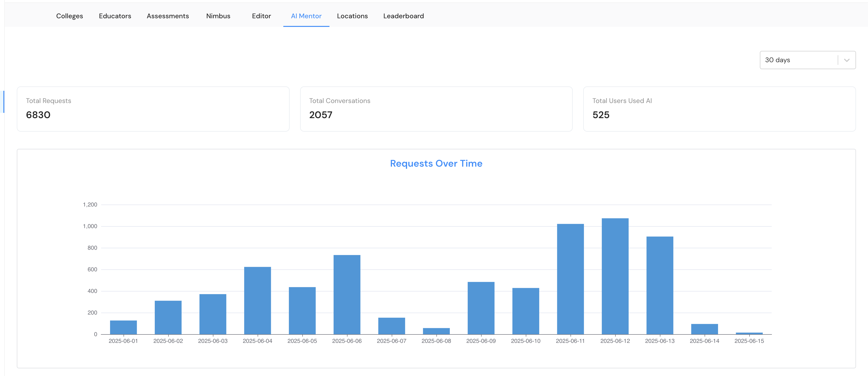Open the Locations tab

(352, 16)
